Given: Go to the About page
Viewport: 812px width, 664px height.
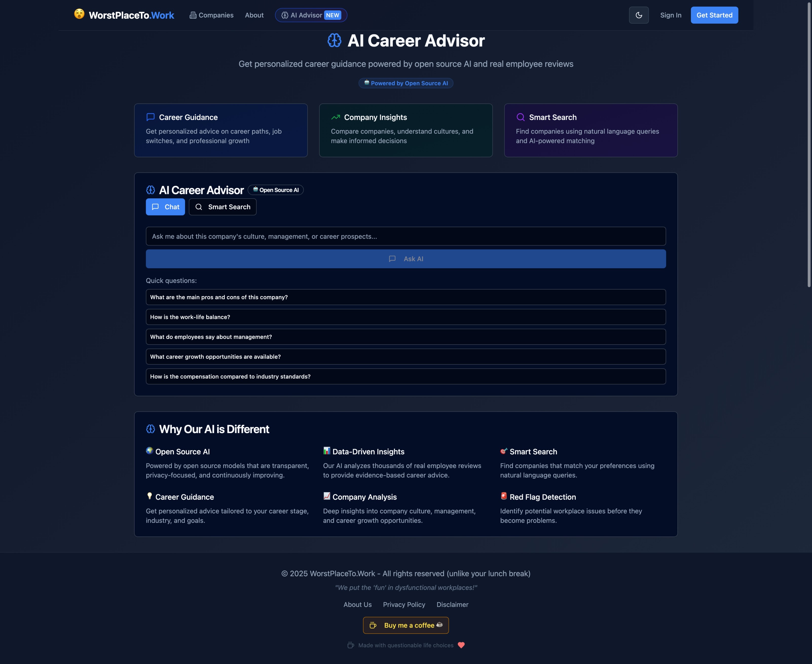Looking at the screenshot, I should (x=254, y=15).
